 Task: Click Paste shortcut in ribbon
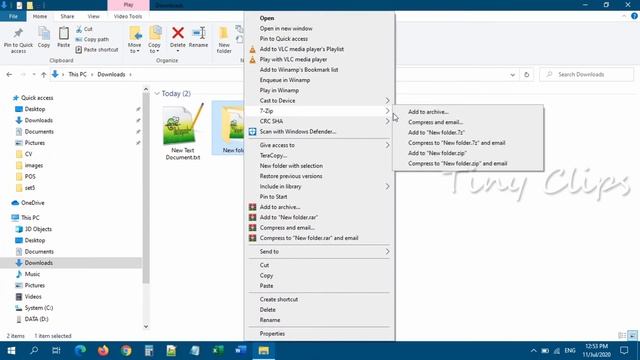(97, 49)
